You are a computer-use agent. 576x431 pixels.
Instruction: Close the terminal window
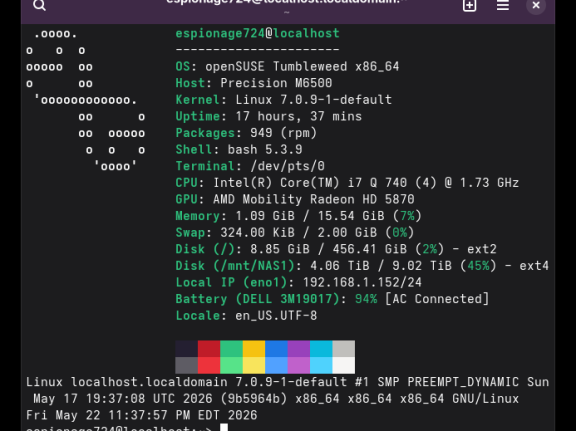click(536, 5)
